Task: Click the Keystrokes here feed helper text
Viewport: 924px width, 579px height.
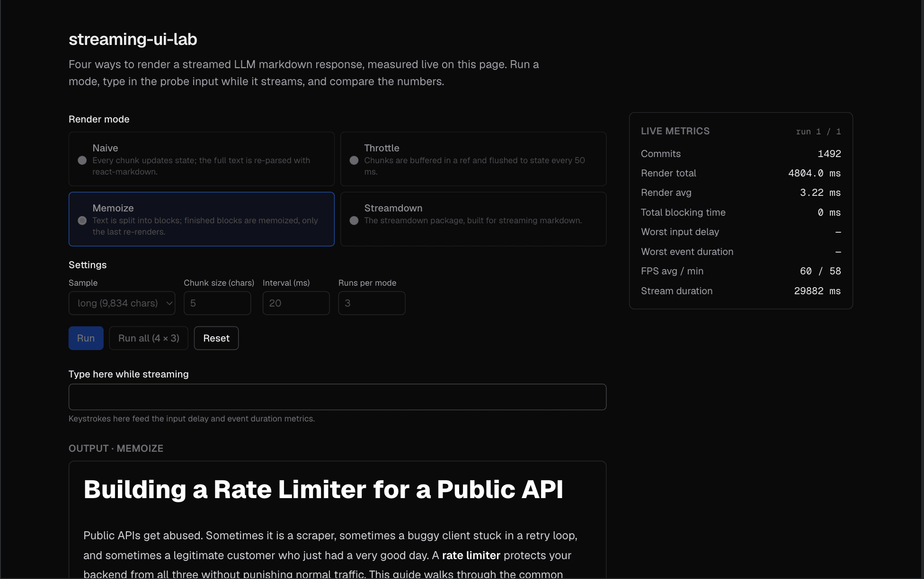Action: (x=192, y=419)
